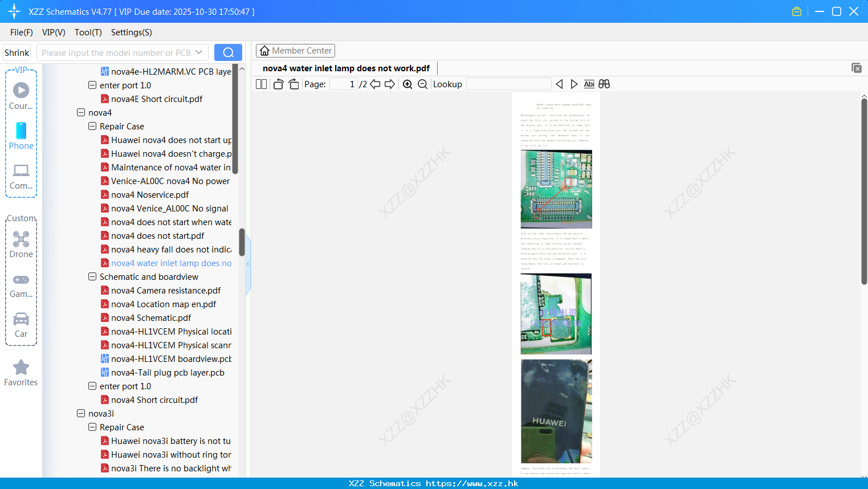Collapse nova4 Repair Case folder
The width and height of the screenshot is (868, 489).
[92, 126]
